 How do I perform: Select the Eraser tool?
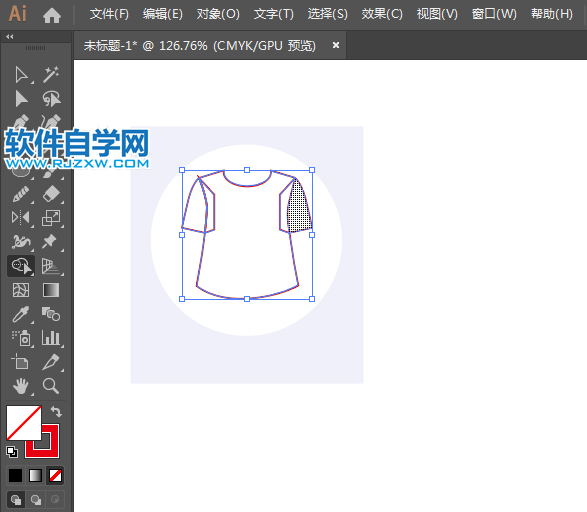pos(51,194)
